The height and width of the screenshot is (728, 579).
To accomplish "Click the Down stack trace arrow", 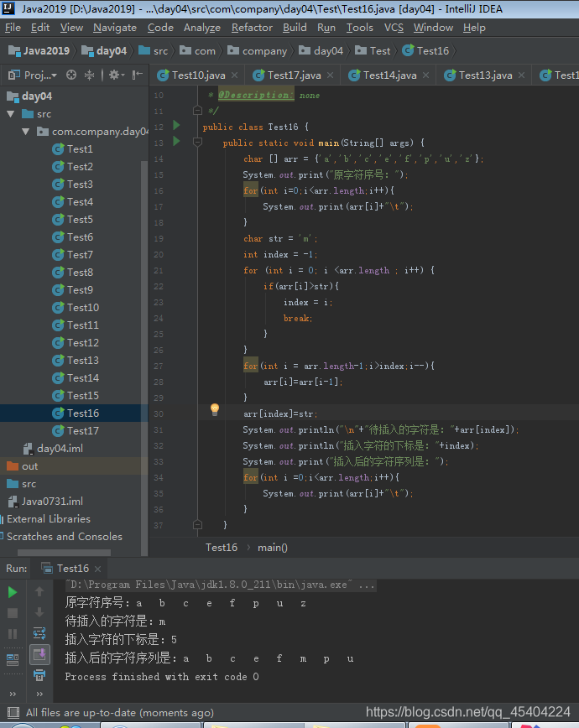I will click(39, 612).
